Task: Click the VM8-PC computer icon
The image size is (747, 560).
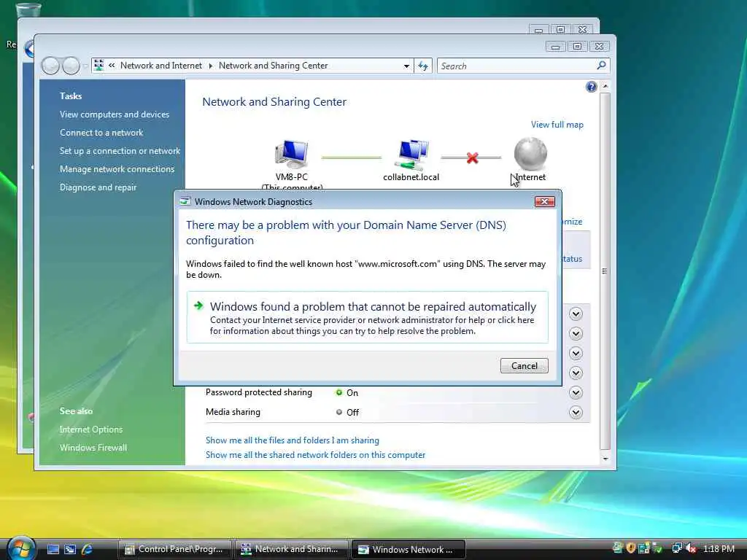Action: (x=291, y=155)
